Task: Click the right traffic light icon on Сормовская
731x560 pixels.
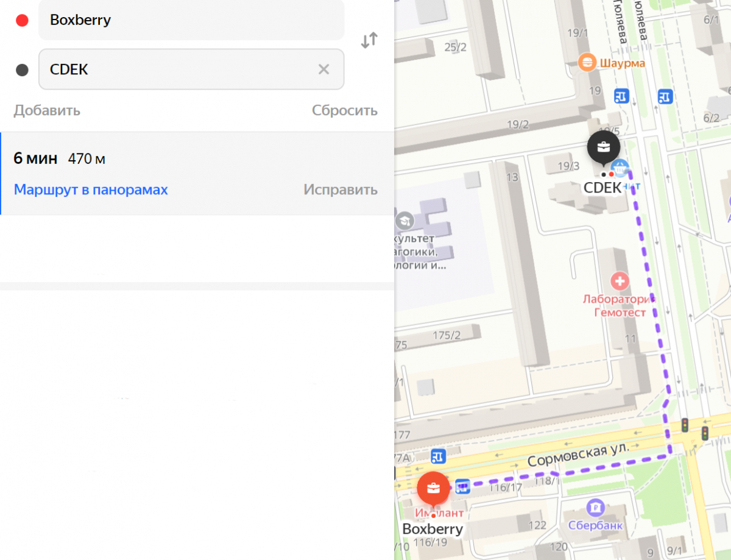Action: 705,433
